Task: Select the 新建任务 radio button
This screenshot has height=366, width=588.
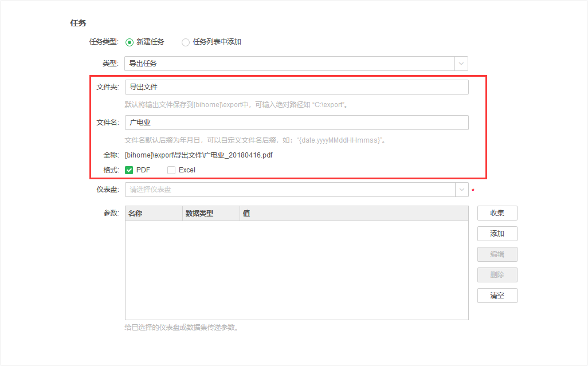Action: [x=130, y=42]
